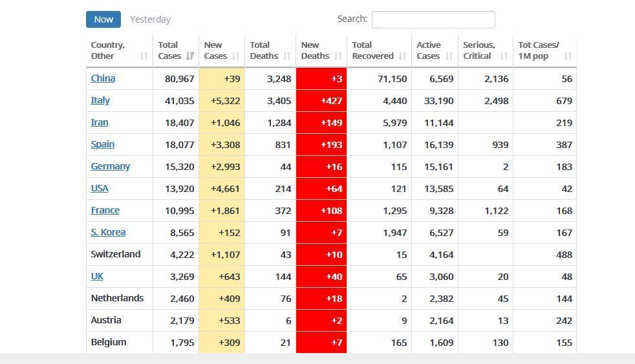
Task: Click sort icon in Total Cases header
Action: tap(189, 56)
